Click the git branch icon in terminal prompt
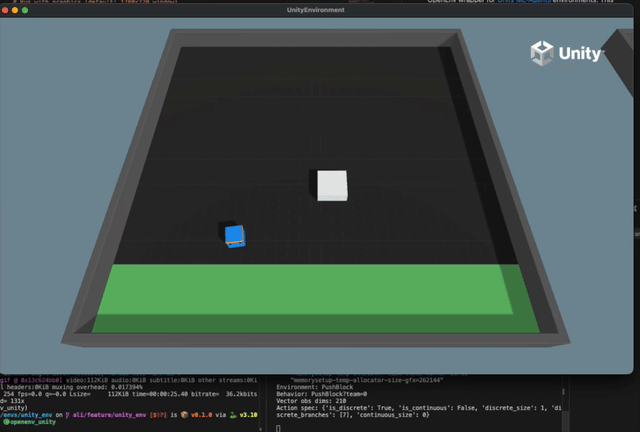 pos(67,415)
